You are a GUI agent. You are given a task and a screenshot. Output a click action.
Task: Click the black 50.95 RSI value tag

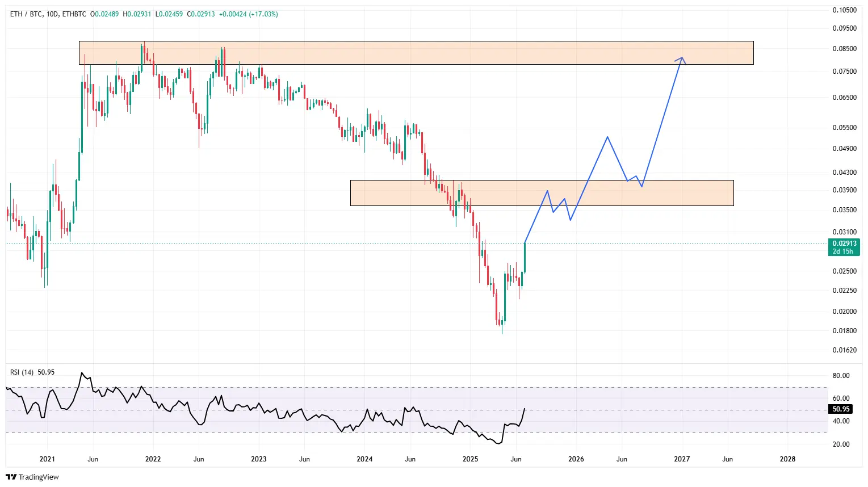click(x=841, y=409)
